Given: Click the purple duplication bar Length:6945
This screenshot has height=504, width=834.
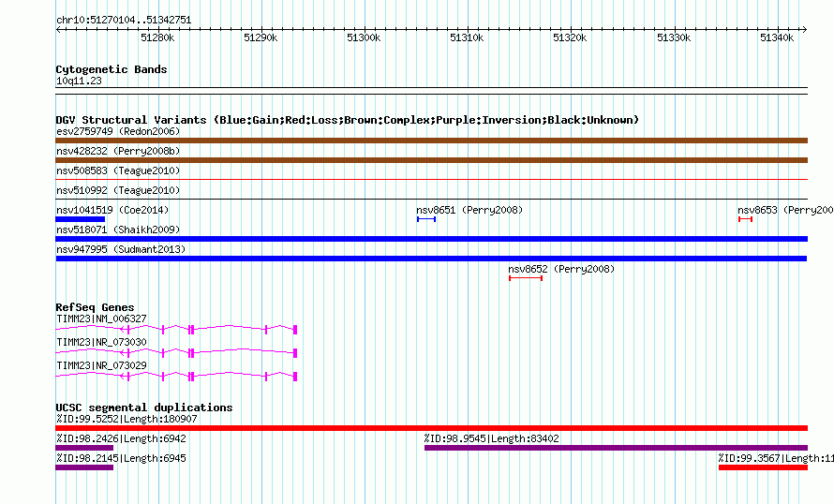Looking at the screenshot, I should pos(84,467).
